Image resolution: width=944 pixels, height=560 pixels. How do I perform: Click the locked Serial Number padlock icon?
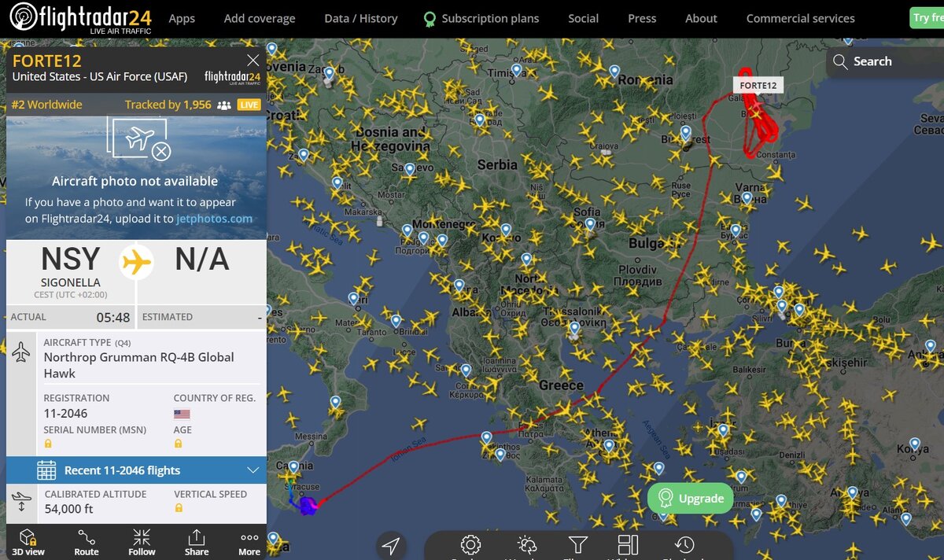[49, 444]
